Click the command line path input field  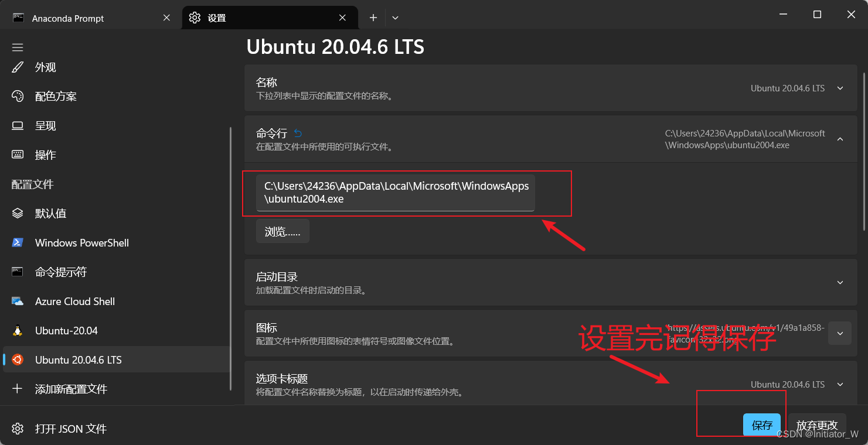(396, 193)
